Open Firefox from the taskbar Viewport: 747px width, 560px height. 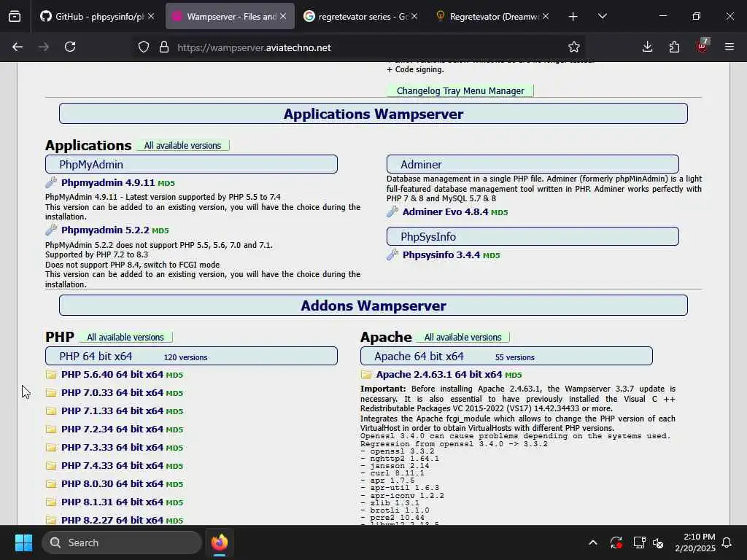pyautogui.click(x=220, y=542)
